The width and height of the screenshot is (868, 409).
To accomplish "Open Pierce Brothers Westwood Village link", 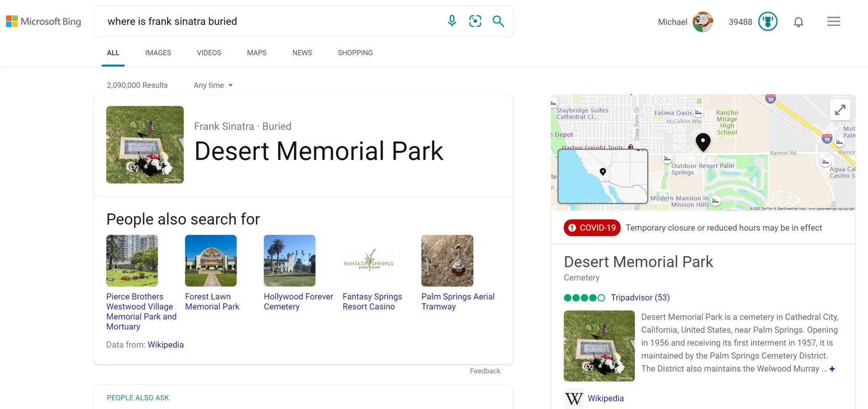I will [141, 312].
